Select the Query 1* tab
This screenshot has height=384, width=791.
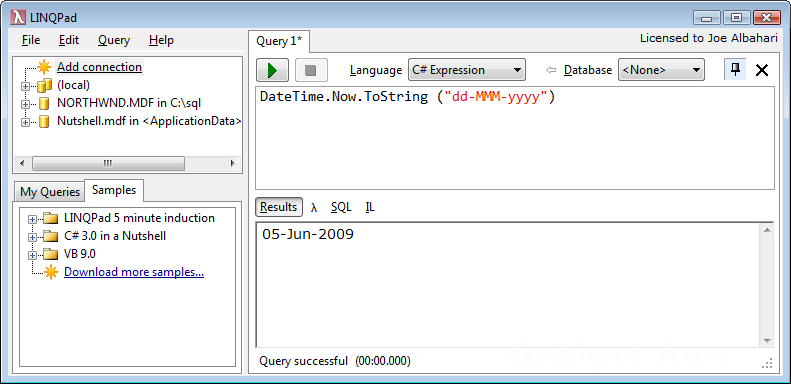click(279, 41)
